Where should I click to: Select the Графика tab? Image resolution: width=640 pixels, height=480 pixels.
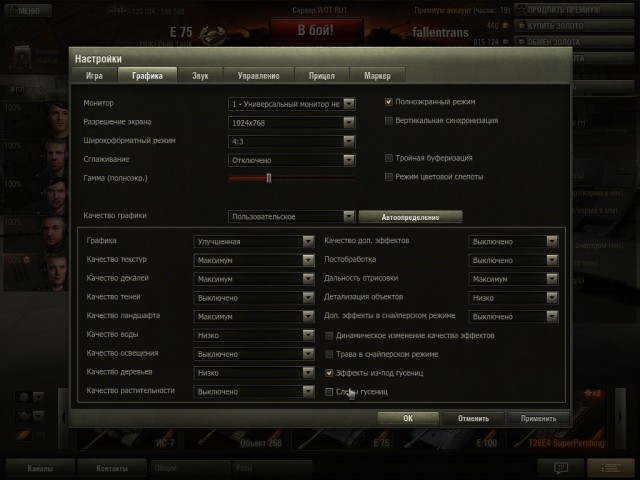point(147,76)
